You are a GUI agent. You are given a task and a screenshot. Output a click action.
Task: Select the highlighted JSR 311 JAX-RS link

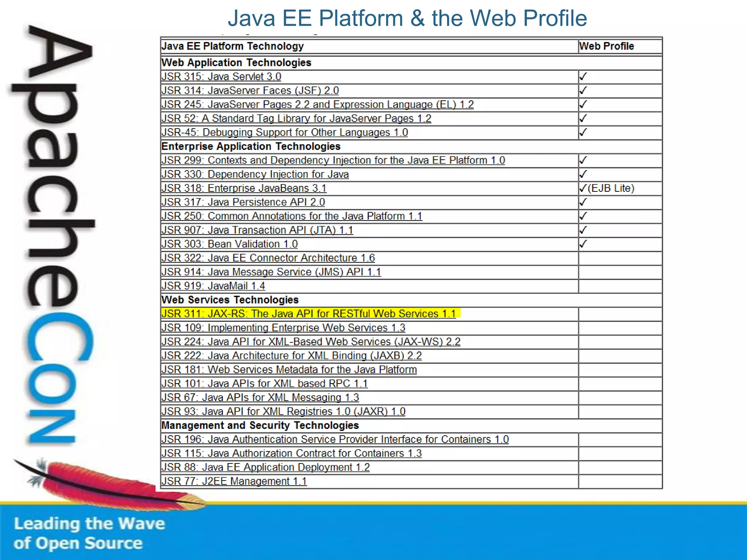pyautogui.click(x=309, y=314)
